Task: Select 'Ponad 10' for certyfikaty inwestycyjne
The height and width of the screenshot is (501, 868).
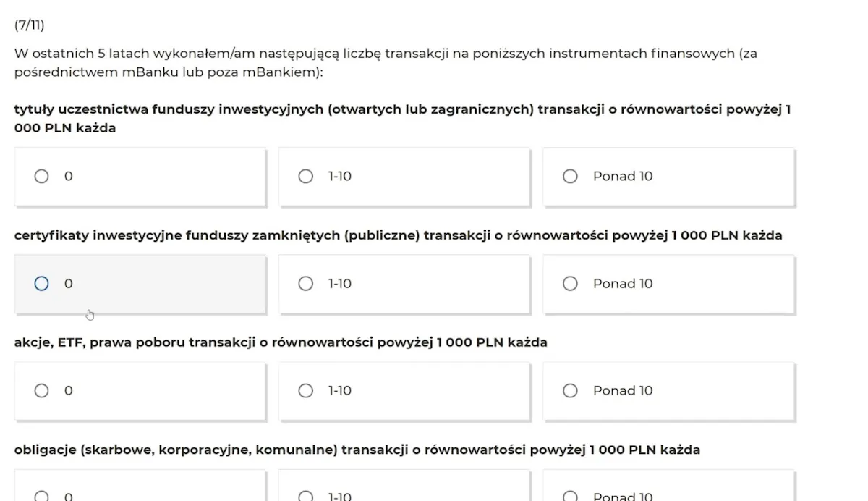Action: click(x=570, y=283)
